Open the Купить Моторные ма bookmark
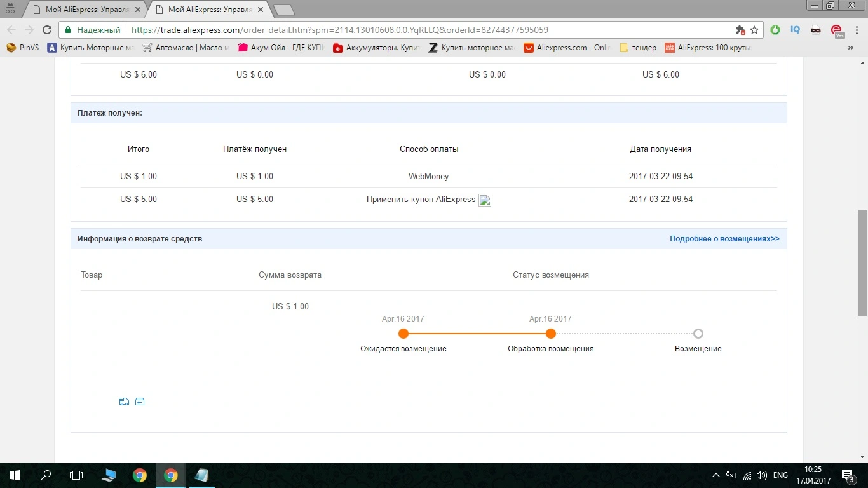 pyautogui.click(x=91, y=48)
